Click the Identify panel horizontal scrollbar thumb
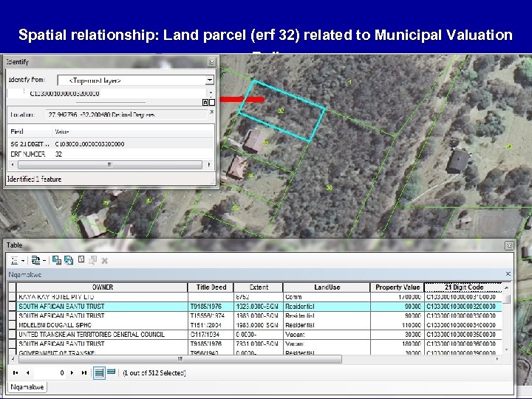Image resolution: width=532 pixels, height=399 pixels. coord(110,165)
